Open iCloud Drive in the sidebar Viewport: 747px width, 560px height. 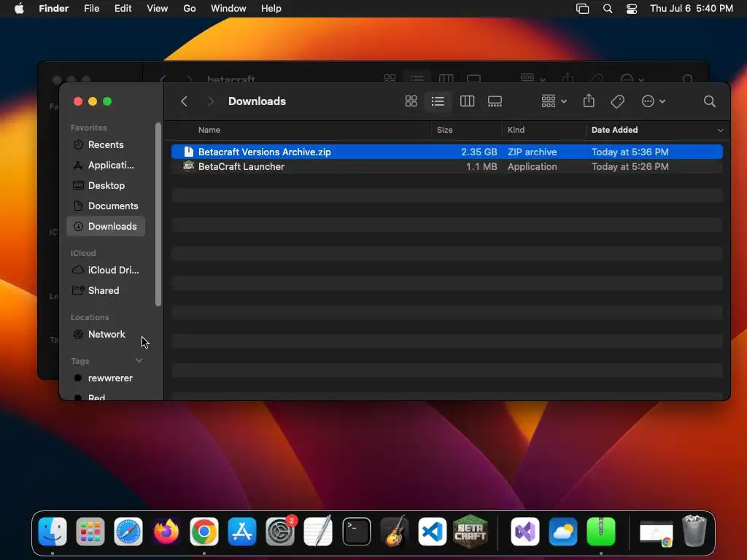[x=106, y=270]
